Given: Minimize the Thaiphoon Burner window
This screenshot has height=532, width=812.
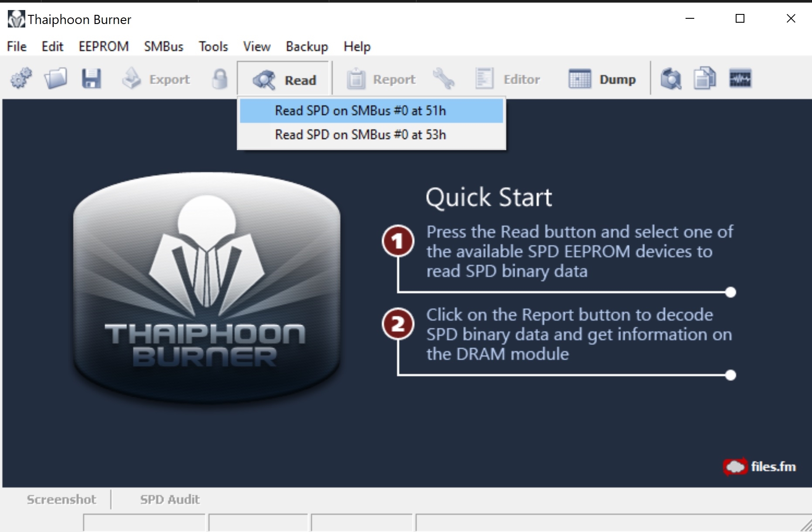Looking at the screenshot, I should pyautogui.click(x=690, y=18).
